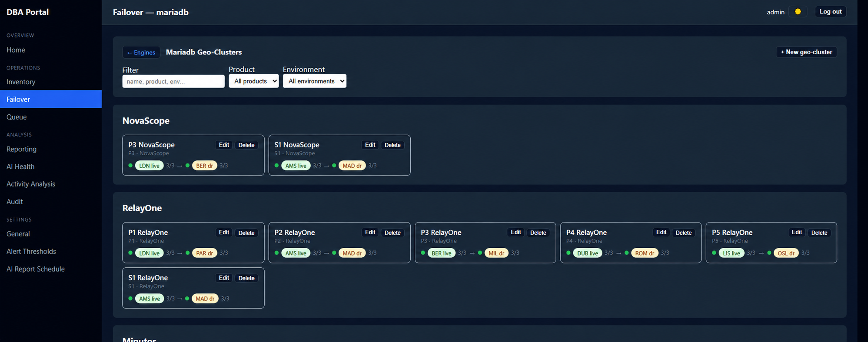Open the Reporting page
The width and height of the screenshot is (868, 342).
coord(51,149)
